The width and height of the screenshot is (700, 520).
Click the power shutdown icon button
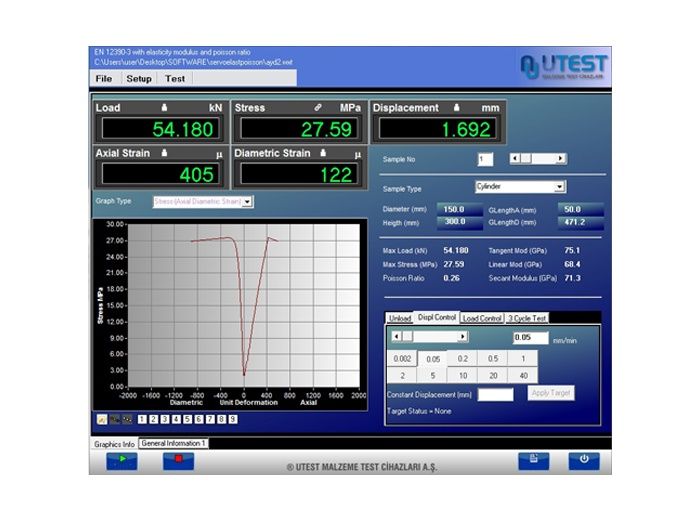point(584,461)
